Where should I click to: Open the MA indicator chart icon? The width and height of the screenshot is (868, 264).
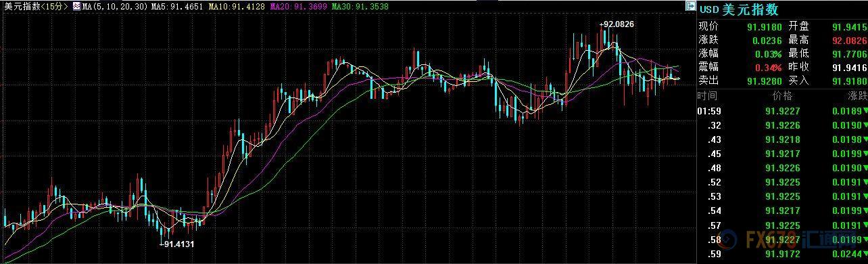point(76,7)
